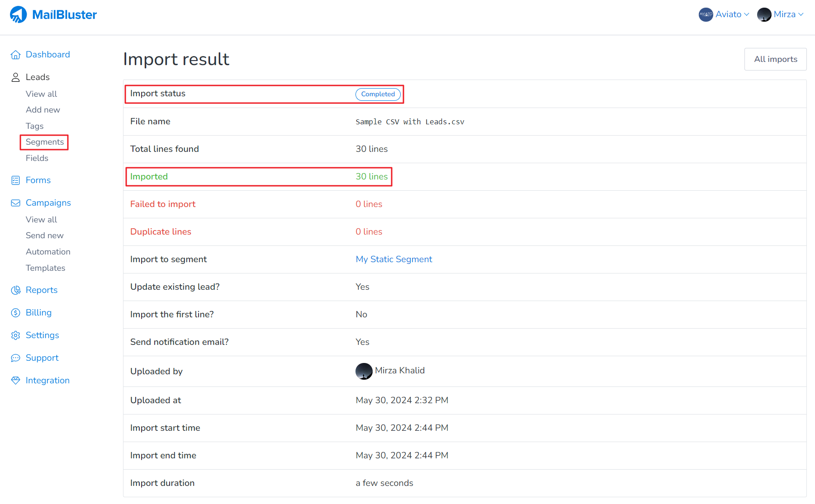Image resolution: width=815 pixels, height=504 pixels.
Task: Click the Reports pie chart icon
Action: (x=16, y=290)
